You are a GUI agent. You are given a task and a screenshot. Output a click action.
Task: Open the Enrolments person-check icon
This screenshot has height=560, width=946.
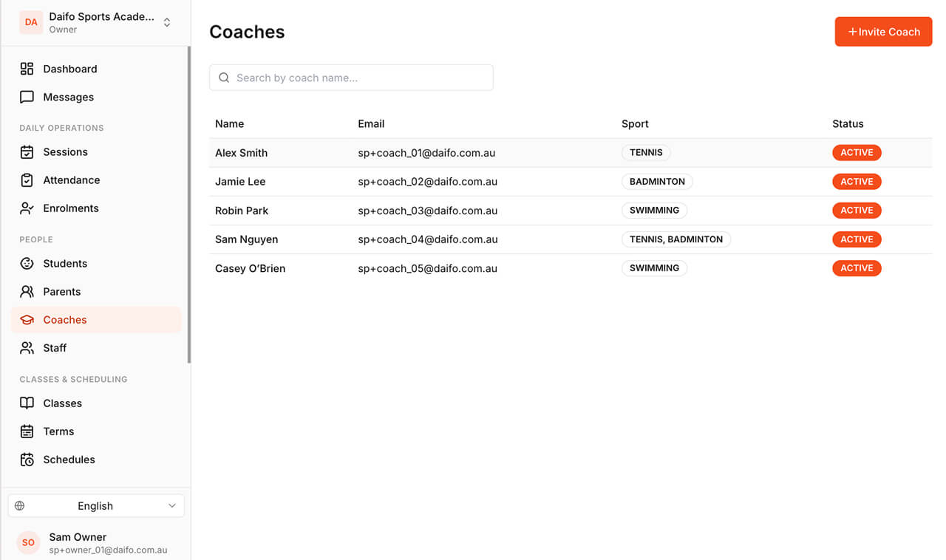click(x=27, y=208)
